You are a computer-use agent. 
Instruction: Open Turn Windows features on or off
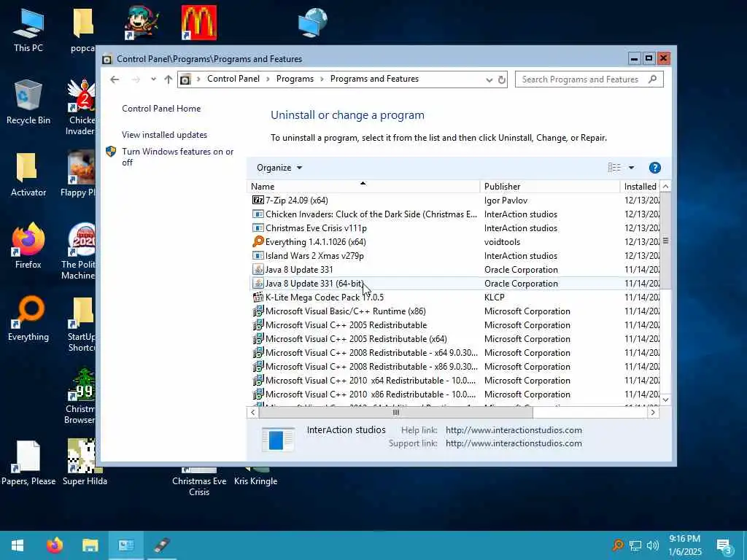pyautogui.click(x=177, y=157)
